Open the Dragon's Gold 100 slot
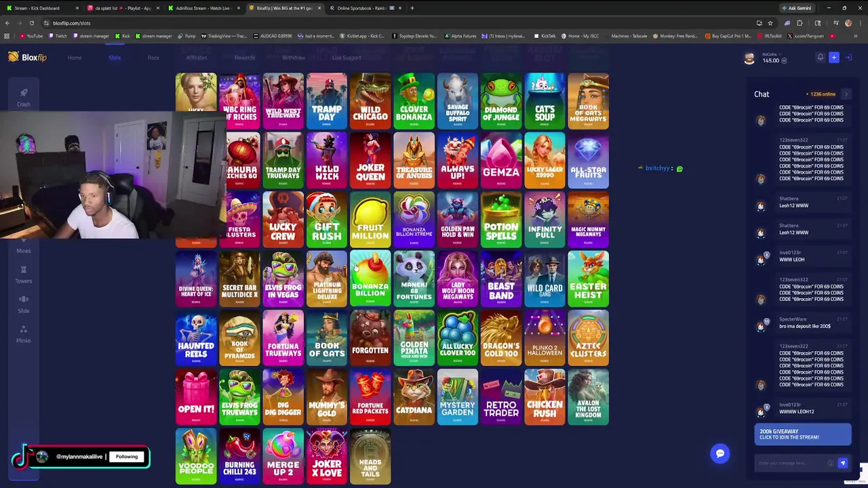This screenshot has width=868, height=488. [x=501, y=338]
